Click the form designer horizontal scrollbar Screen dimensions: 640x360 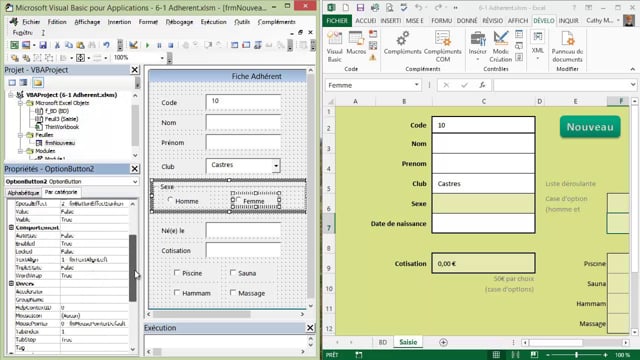pyautogui.click(x=202, y=315)
